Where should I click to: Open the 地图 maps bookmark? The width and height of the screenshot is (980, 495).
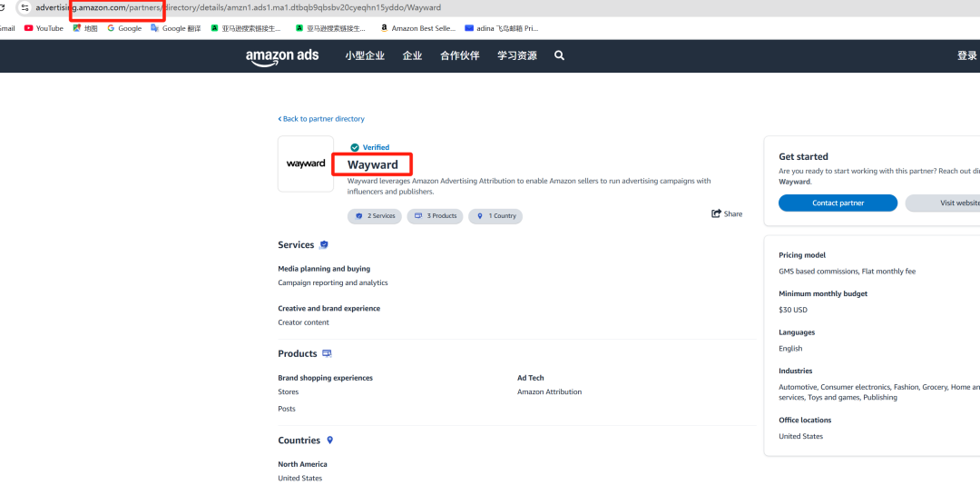[85, 28]
